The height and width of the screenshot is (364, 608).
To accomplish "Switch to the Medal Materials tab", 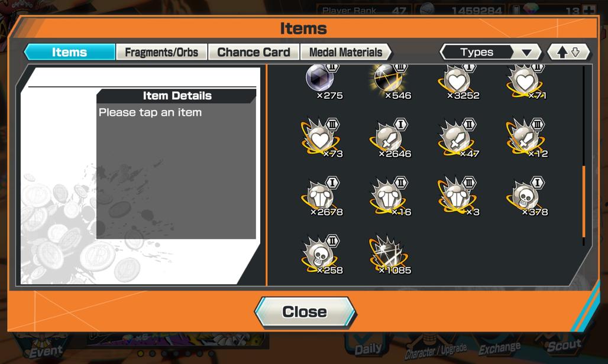I will tap(346, 52).
